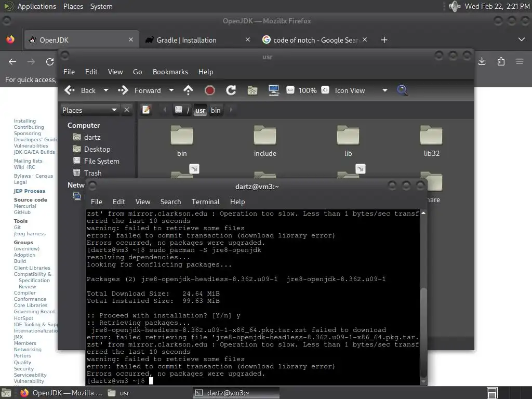Select the include folder icon

tap(265, 135)
